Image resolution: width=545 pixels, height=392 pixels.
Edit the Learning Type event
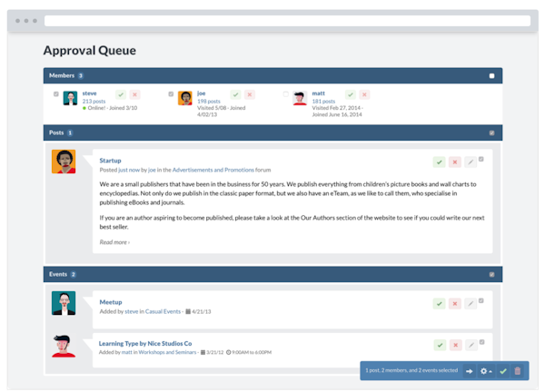pos(471,345)
